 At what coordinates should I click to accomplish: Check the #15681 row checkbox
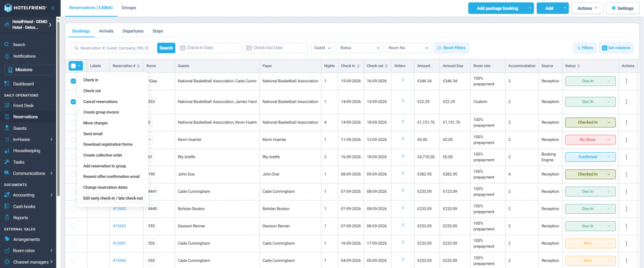pyautogui.click(x=73, y=243)
